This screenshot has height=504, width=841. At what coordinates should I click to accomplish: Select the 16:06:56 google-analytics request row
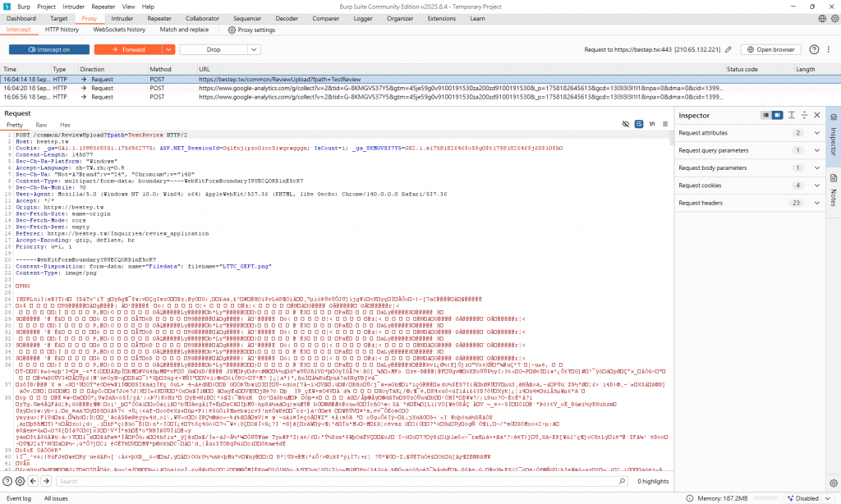[420, 97]
